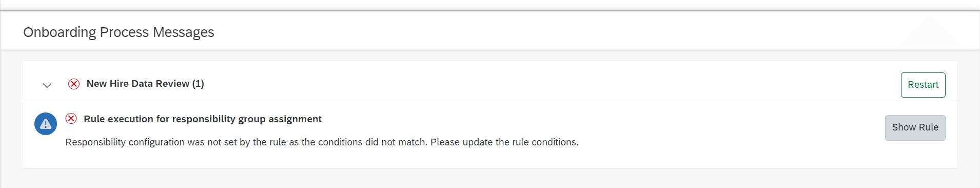The height and width of the screenshot is (188, 980).
Task: Click the Rule execution for responsibility group assignment heading
Action: pos(203,119)
